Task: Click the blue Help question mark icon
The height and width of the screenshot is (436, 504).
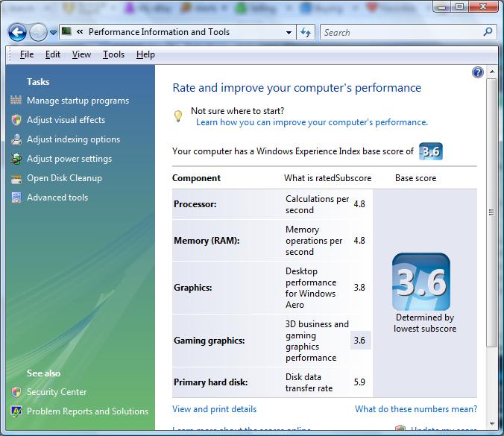Action: (x=478, y=72)
